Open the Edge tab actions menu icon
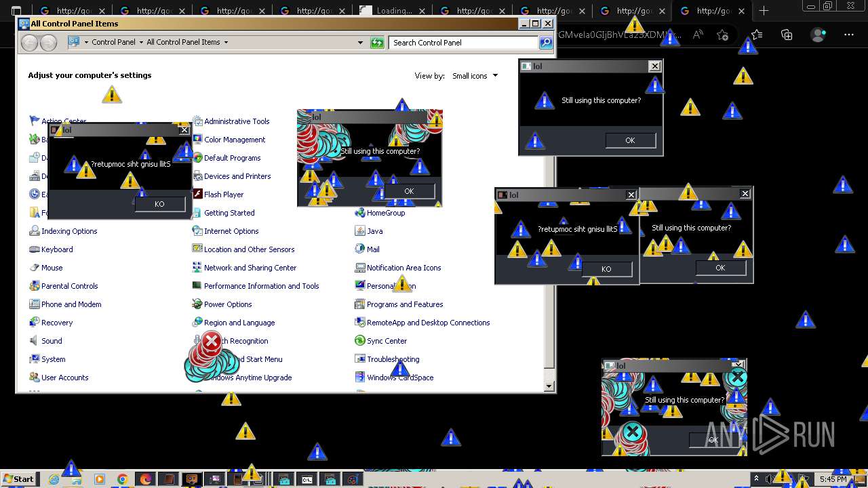The image size is (868, 488). pyautogui.click(x=16, y=11)
